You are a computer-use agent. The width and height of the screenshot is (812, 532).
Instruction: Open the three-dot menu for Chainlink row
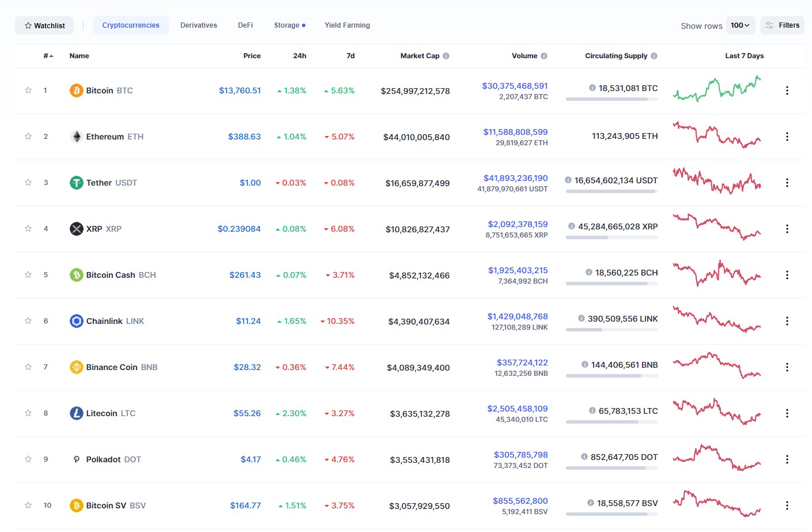[x=787, y=321]
